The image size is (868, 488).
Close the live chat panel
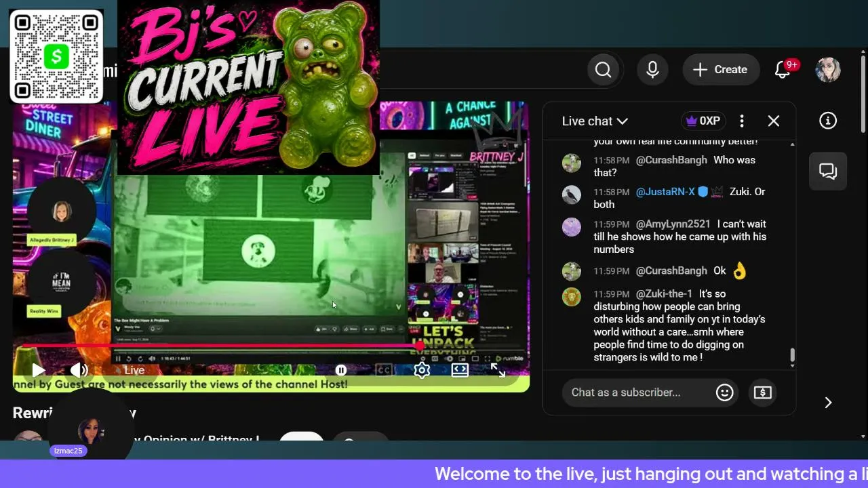click(774, 121)
